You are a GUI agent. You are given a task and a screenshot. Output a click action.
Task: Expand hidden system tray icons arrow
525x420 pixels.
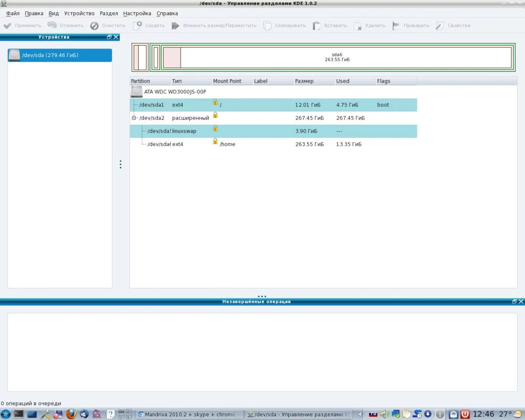[x=360, y=414]
